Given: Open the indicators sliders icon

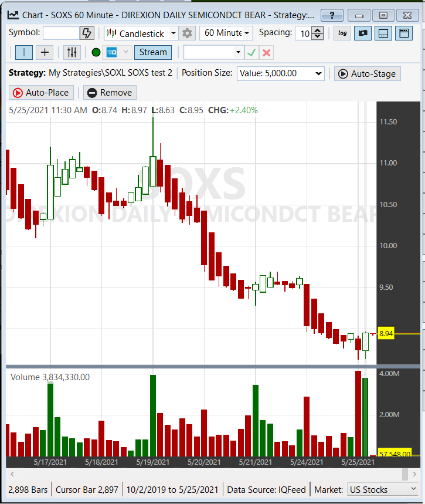Looking at the screenshot, I should click(x=72, y=52).
